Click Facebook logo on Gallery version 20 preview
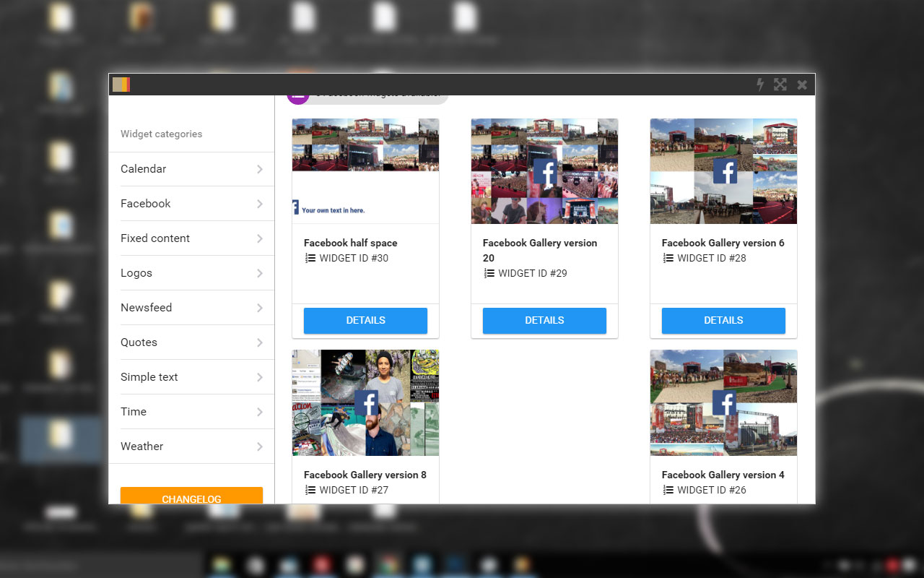 tap(545, 172)
